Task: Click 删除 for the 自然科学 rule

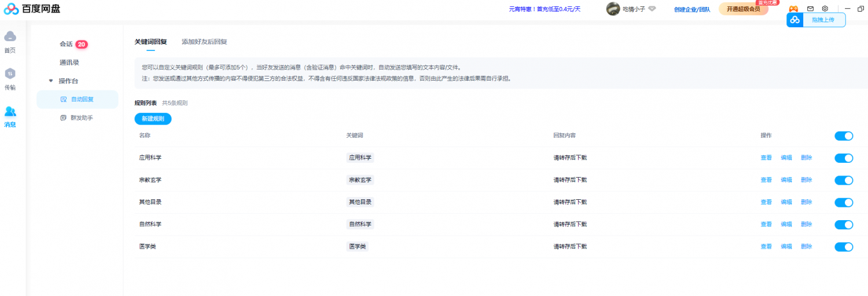Action: [x=806, y=224]
